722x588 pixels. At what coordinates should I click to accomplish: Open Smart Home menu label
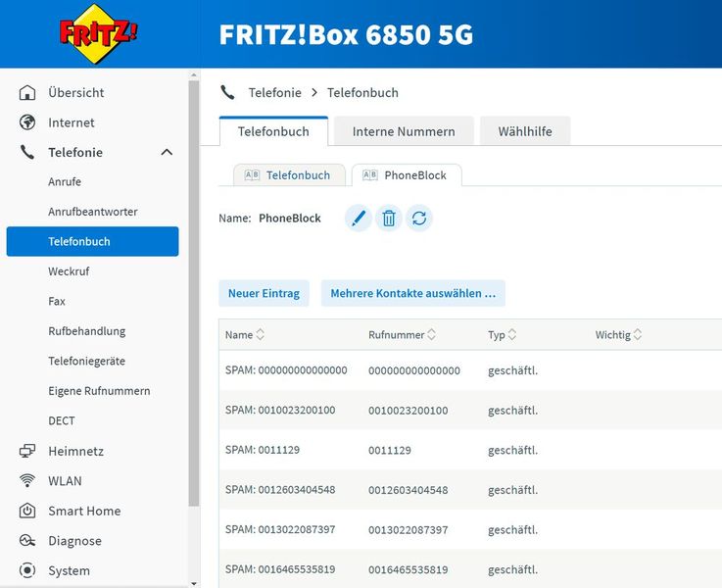point(84,511)
